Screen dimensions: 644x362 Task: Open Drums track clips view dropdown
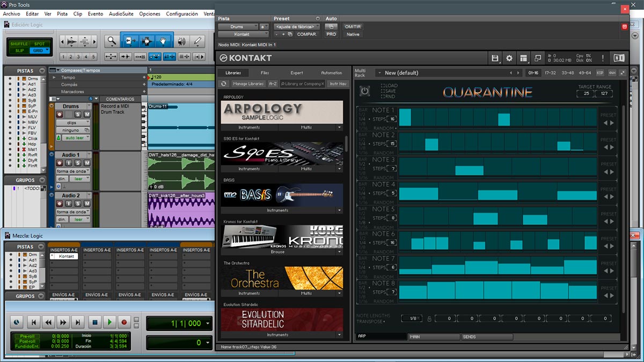pos(74,123)
